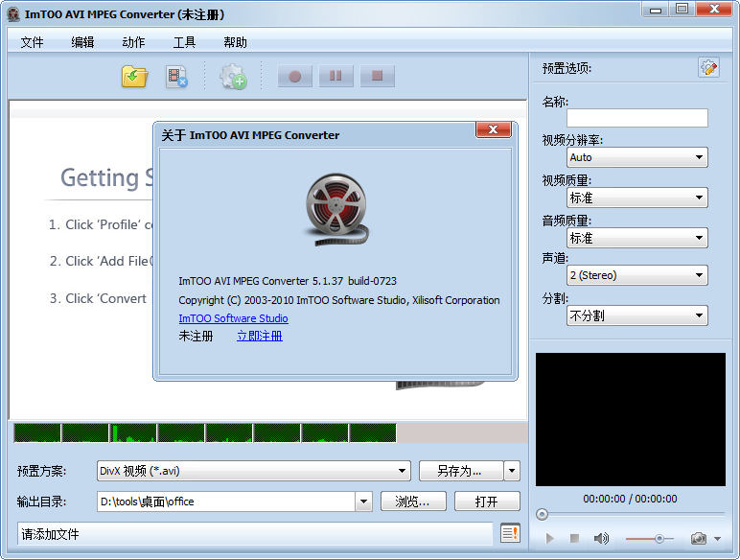Click the pause conversion toolbar button

click(336, 76)
